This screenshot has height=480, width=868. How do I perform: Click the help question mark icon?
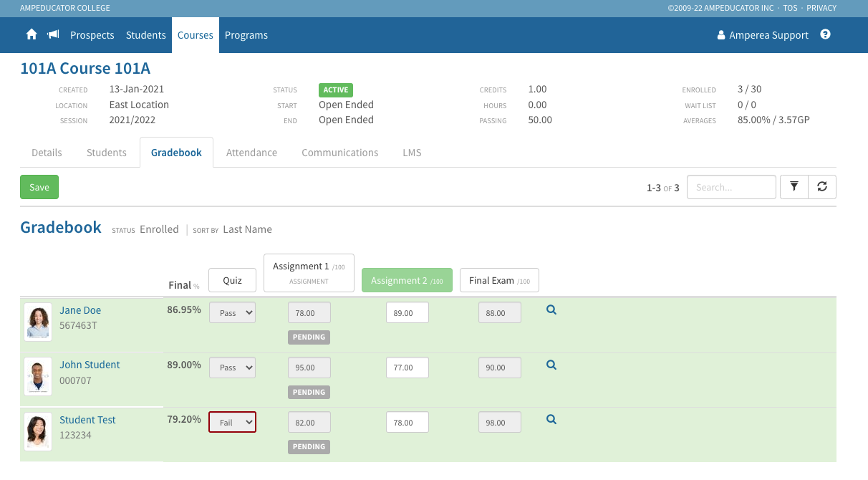[x=825, y=34]
